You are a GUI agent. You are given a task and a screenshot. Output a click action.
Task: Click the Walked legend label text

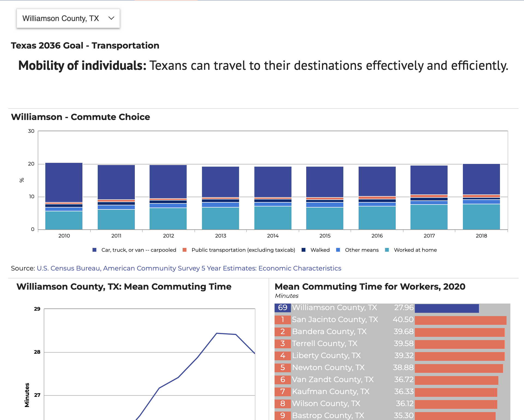click(x=320, y=250)
